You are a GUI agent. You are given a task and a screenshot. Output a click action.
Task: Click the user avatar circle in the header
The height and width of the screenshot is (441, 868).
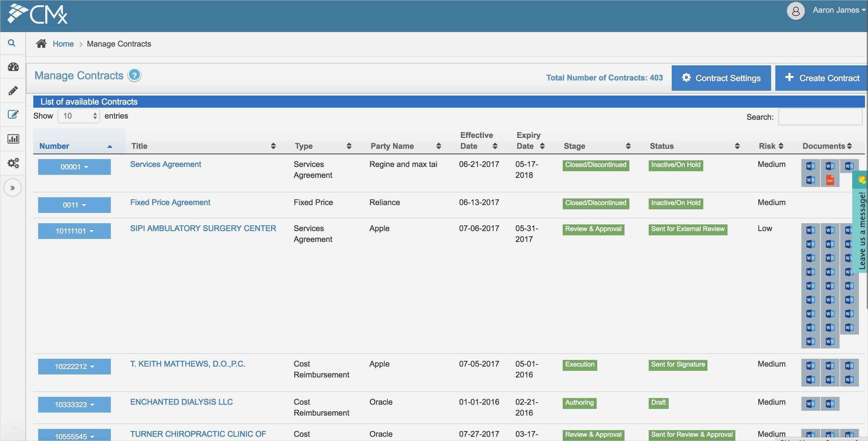point(796,11)
